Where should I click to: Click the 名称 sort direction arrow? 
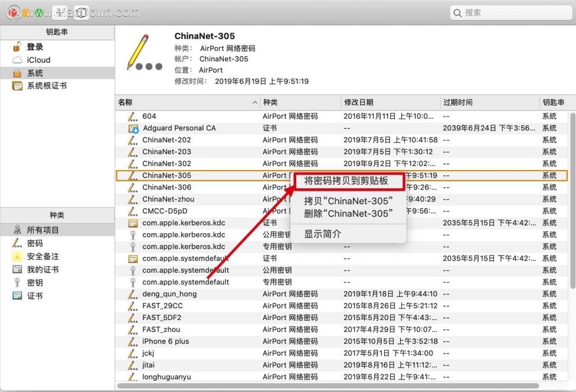255,103
